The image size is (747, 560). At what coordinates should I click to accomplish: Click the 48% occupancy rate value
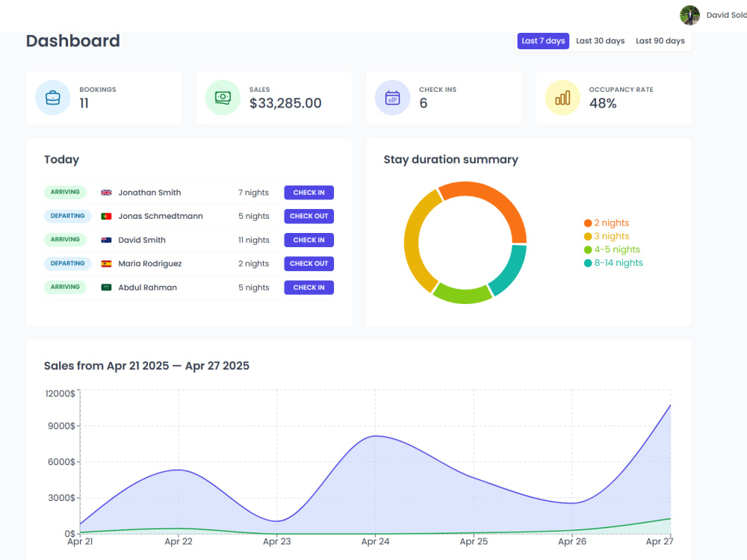603,103
